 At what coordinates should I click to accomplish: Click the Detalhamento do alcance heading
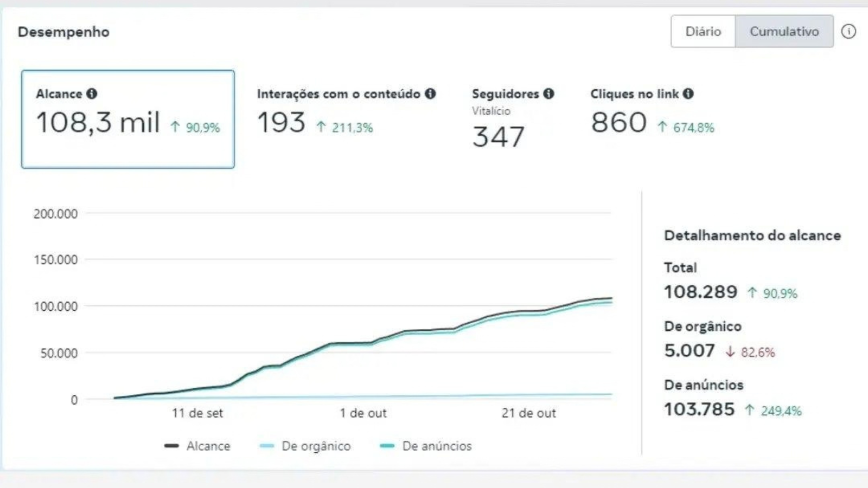(752, 235)
